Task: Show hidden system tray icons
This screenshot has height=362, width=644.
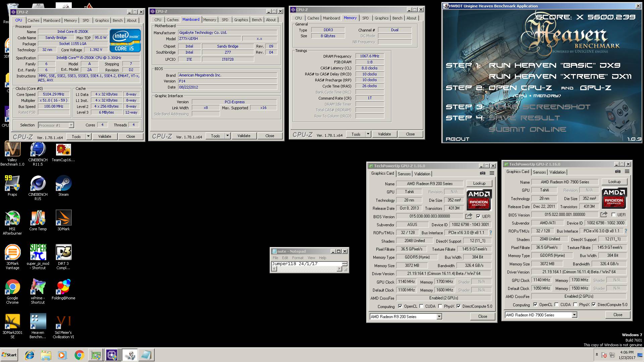Action: [x=597, y=355]
